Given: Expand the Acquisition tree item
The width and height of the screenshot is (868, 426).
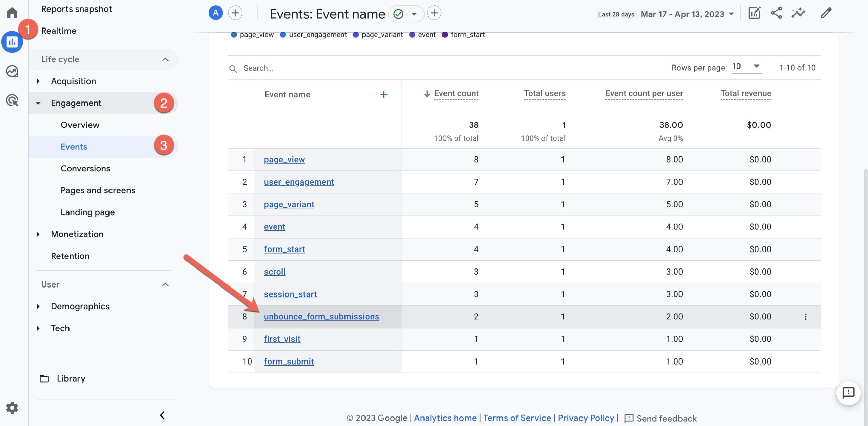Looking at the screenshot, I should [38, 81].
